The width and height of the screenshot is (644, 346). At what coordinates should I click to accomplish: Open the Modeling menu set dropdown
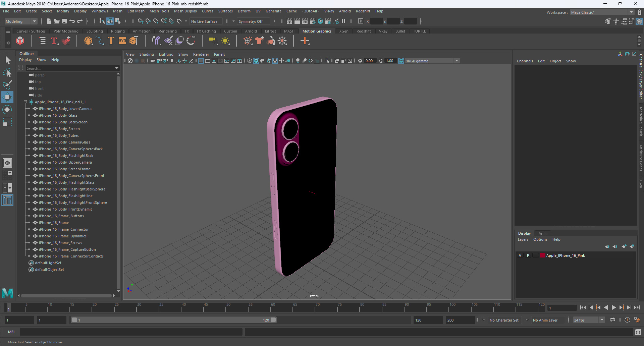coord(21,21)
